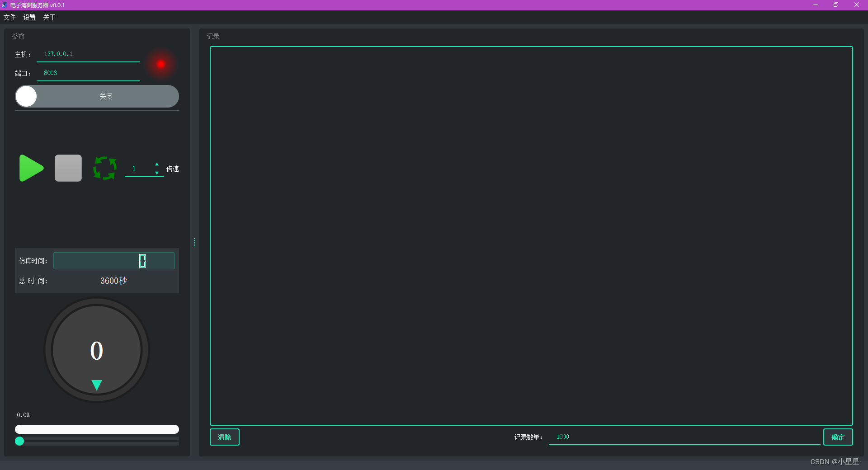Open the 设置 menu
This screenshot has height=470, width=868.
[29, 17]
